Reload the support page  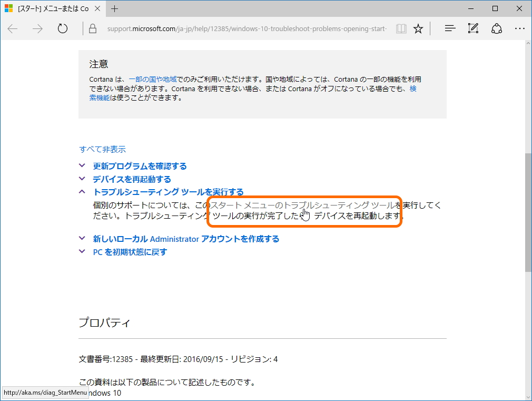tap(62, 28)
